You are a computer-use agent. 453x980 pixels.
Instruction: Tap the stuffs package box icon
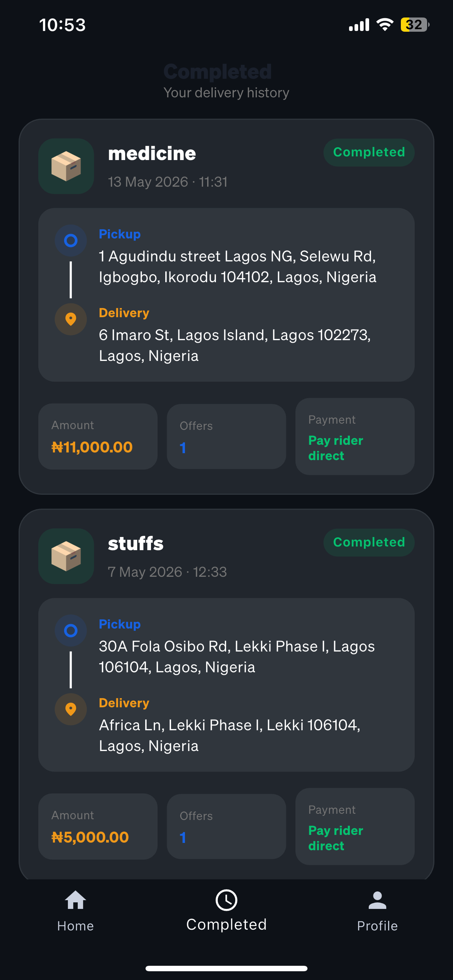point(66,556)
